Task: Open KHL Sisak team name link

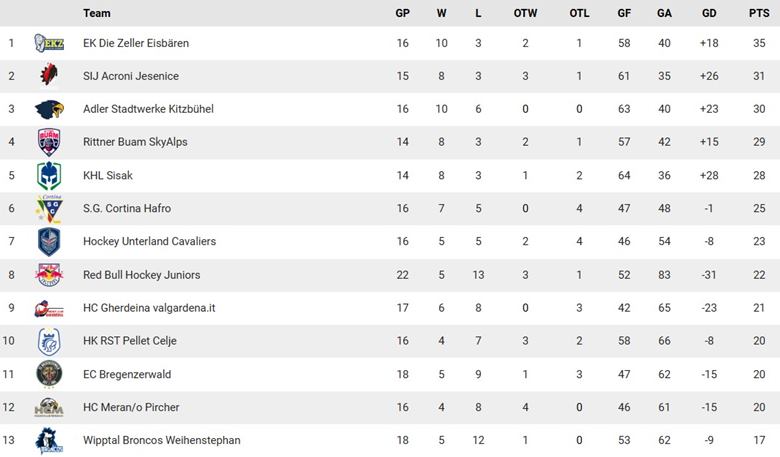Action: (x=108, y=175)
